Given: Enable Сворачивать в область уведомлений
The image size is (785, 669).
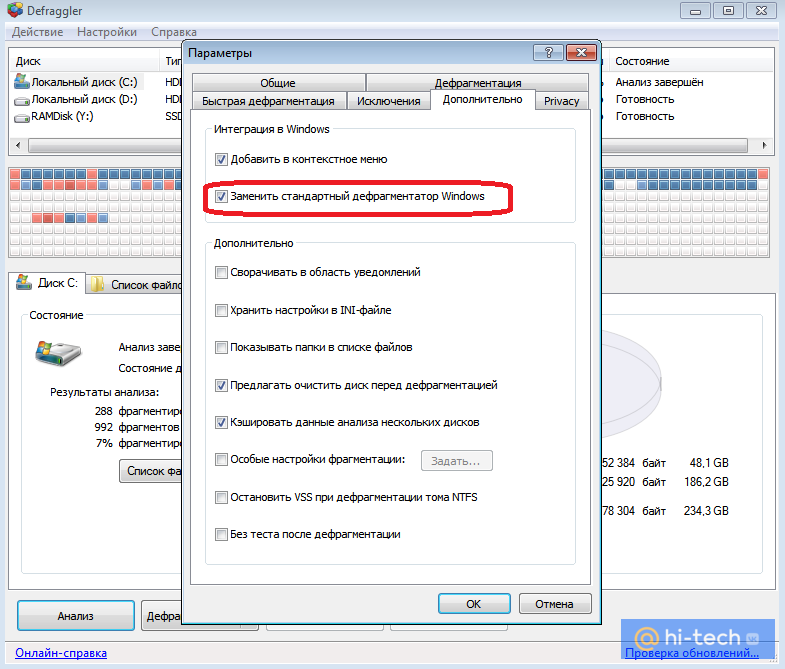Looking at the screenshot, I should tap(221, 272).
